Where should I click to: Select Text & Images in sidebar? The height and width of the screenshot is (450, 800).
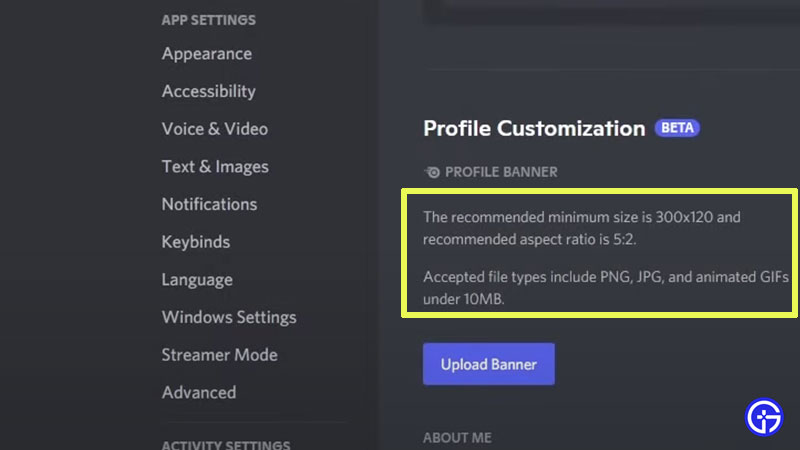[215, 167]
